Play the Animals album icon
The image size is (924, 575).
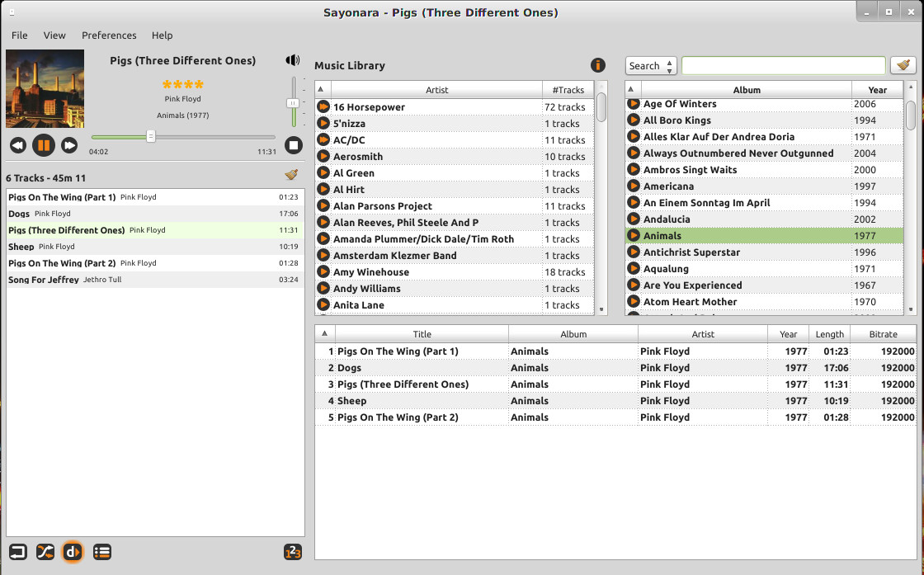(634, 235)
